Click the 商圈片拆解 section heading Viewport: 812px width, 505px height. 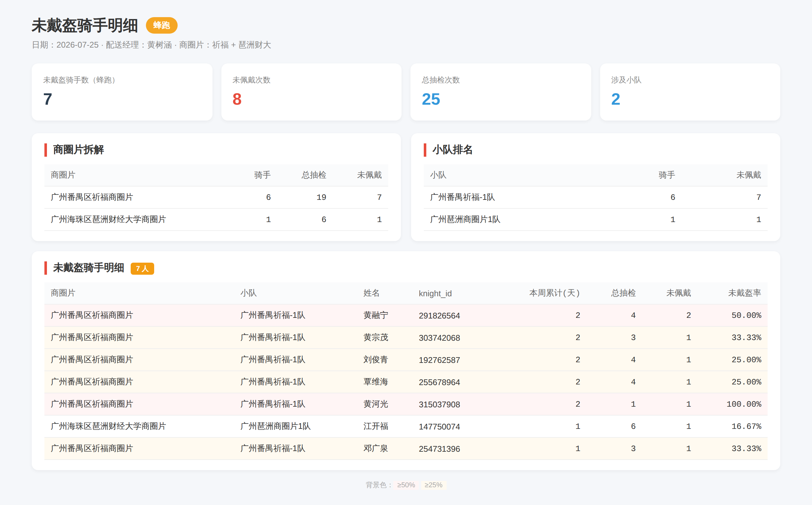78,150
